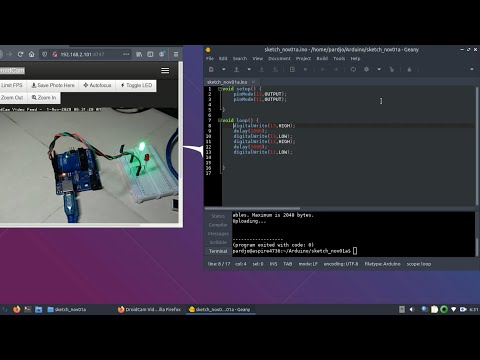Click Open file icon in Geany toolbar

click(x=236, y=69)
